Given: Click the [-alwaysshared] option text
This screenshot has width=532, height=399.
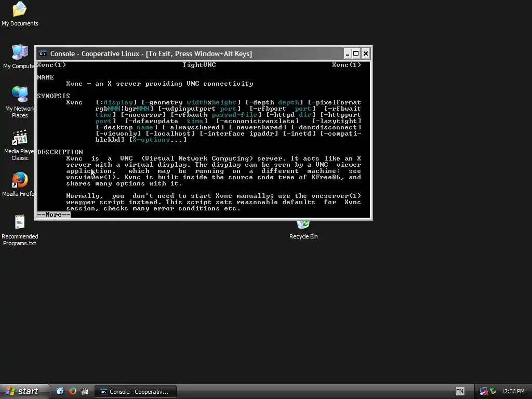Looking at the screenshot, I should pyautogui.click(x=193, y=127).
